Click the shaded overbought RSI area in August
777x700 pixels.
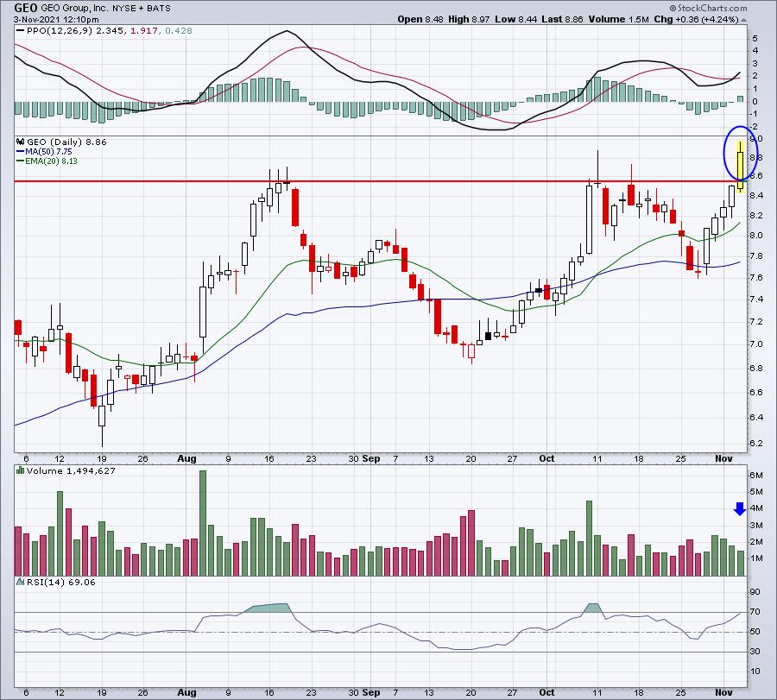[x=268, y=609]
